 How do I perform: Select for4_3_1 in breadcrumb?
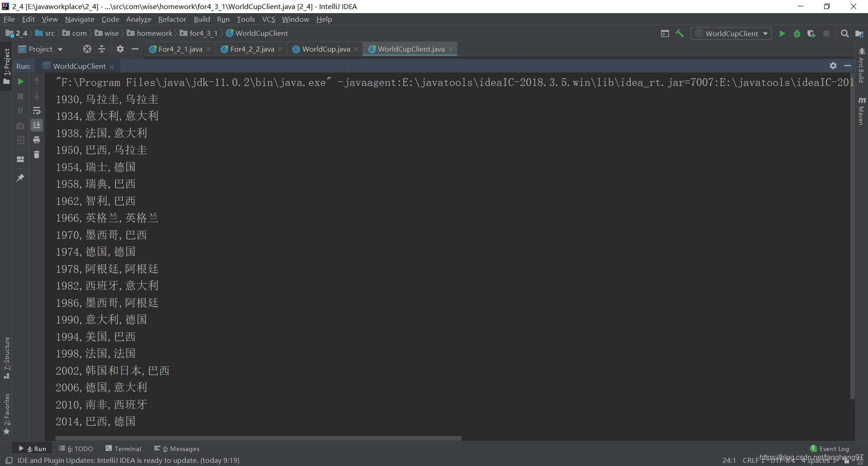203,33
